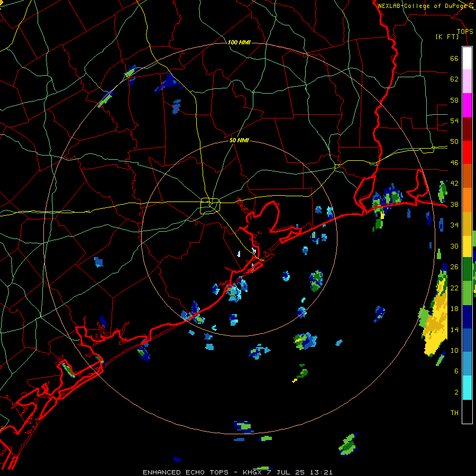Click the "50" legend value

(454, 142)
